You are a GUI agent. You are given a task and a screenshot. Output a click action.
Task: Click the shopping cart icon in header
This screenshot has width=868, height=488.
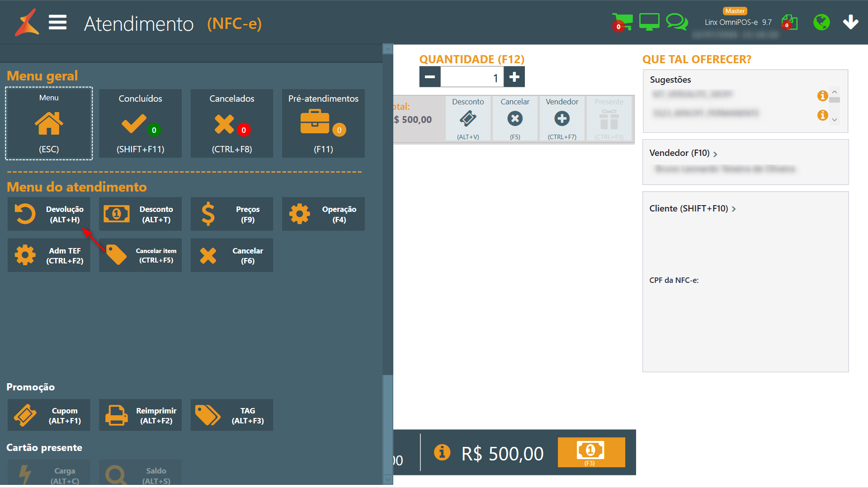tap(623, 22)
